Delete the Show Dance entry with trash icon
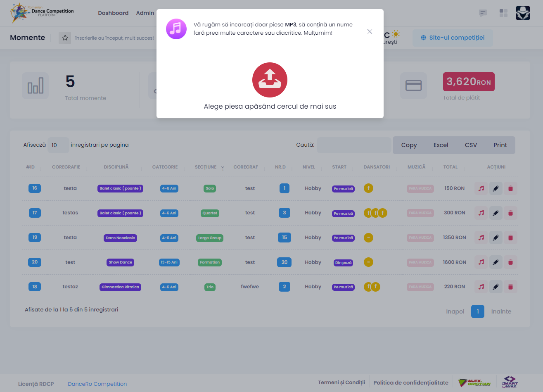543x392 pixels. tap(510, 262)
